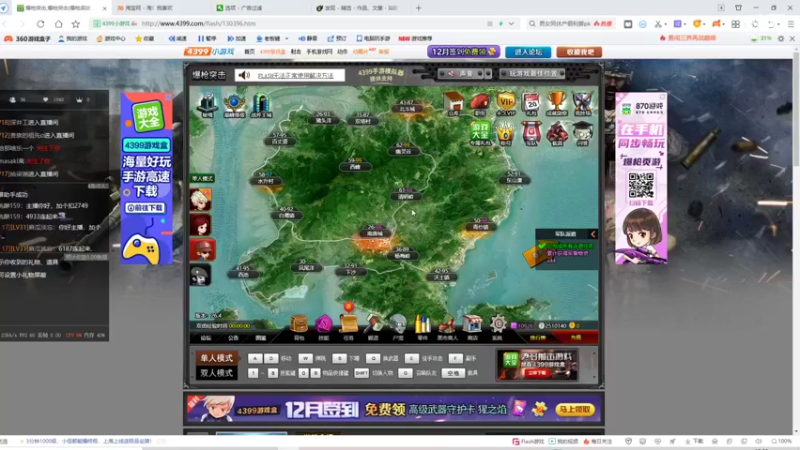Image resolution: width=800 pixels, height=450 pixels.
Task: Click the 马上领取 button on bottom banner
Action: 575,410
